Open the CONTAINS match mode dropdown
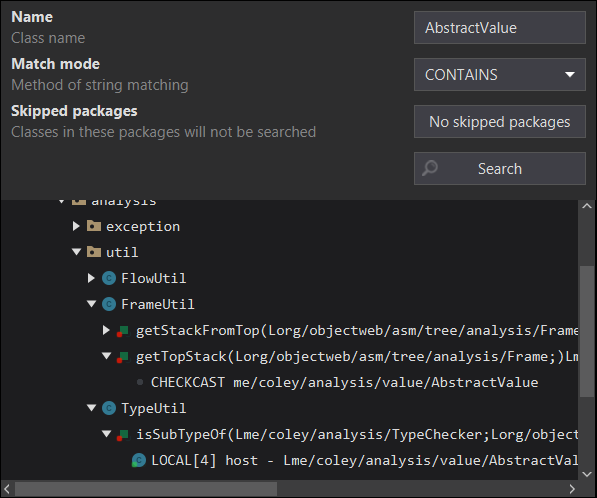The width and height of the screenshot is (597, 498). pos(500,75)
